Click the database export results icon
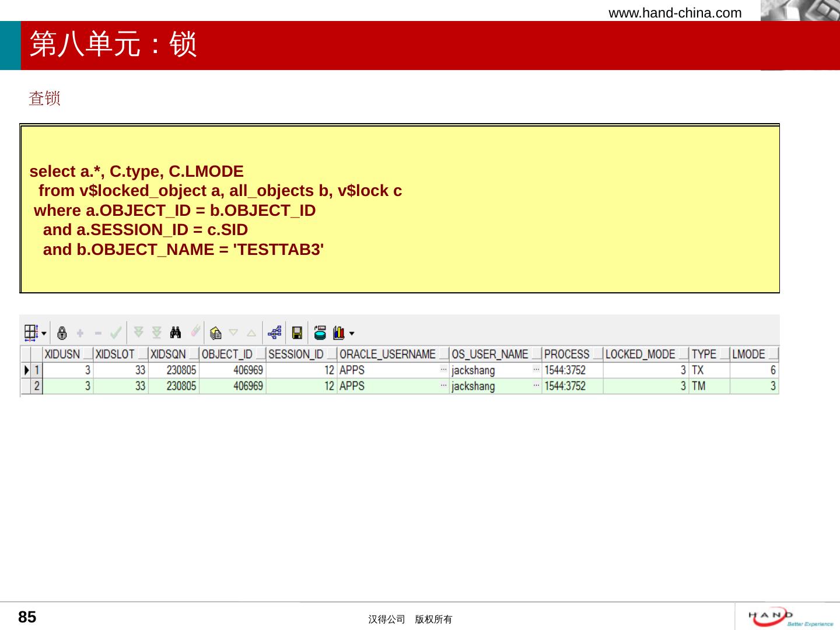The image size is (840, 630). tap(320, 332)
